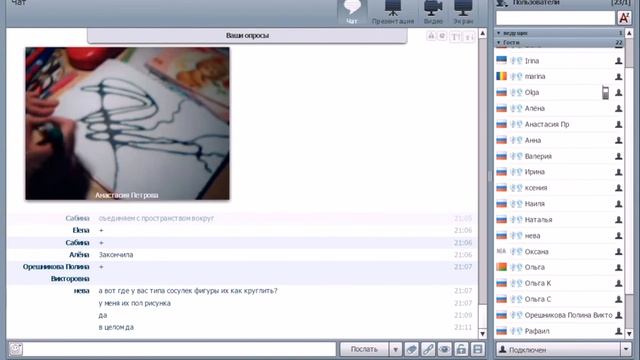The height and width of the screenshot is (360, 640).
Task: Click the chat scrollbar down arrow
Action: [482, 333]
